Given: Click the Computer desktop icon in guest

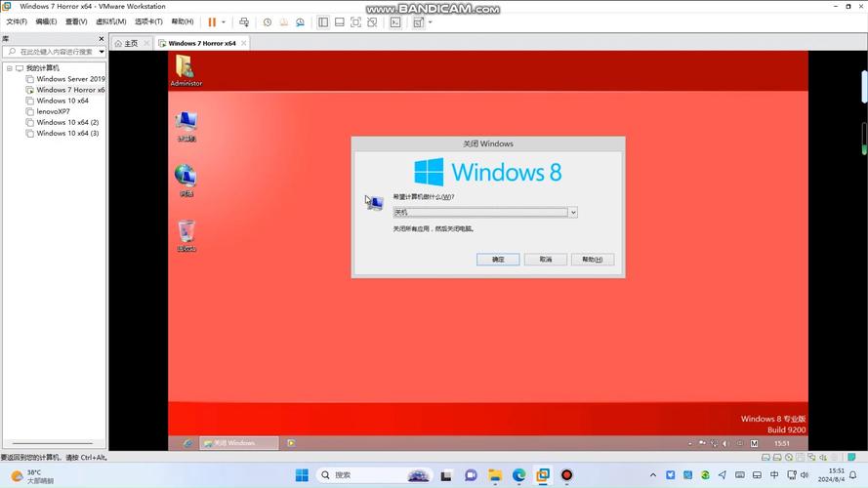Looking at the screenshot, I should (x=186, y=126).
